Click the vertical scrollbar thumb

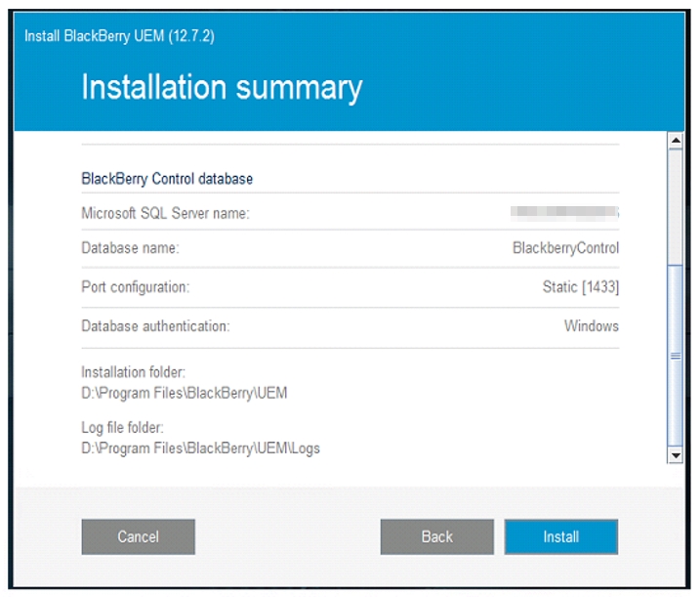tap(674, 357)
